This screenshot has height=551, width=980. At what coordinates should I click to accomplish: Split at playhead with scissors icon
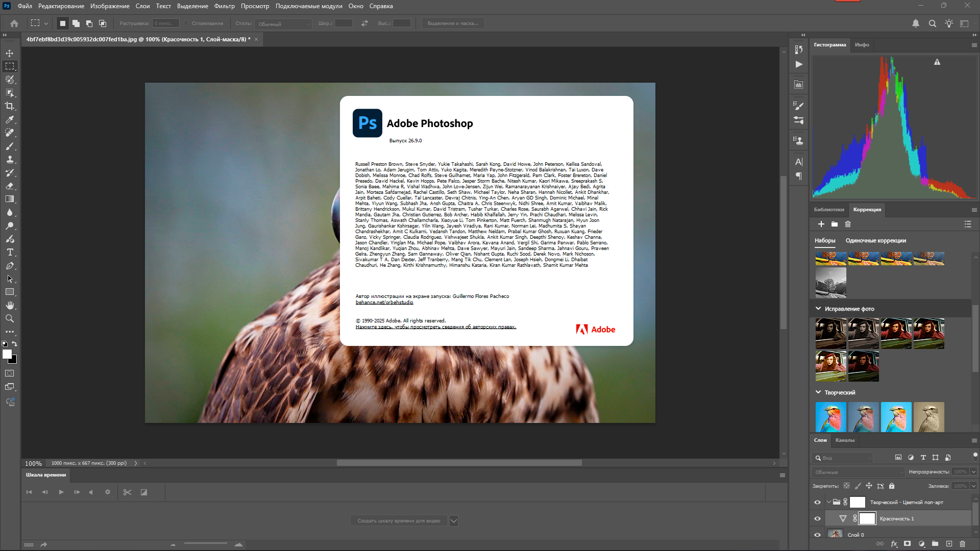tap(127, 492)
